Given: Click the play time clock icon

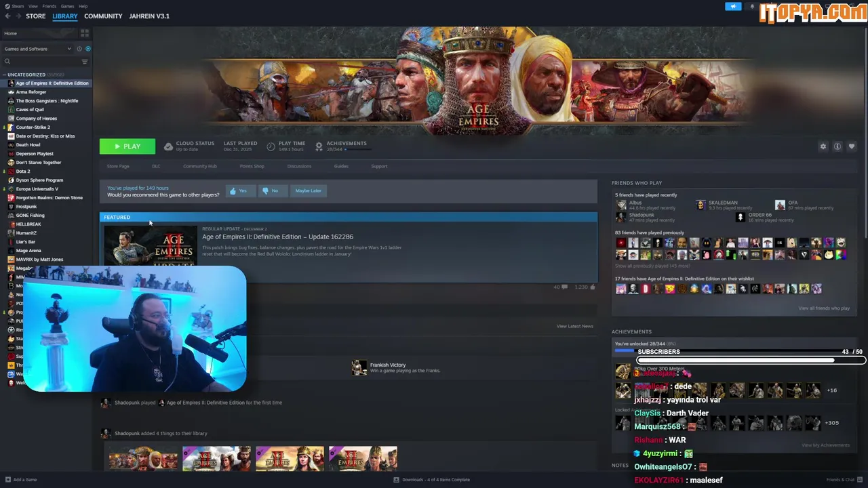Looking at the screenshot, I should [271, 146].
